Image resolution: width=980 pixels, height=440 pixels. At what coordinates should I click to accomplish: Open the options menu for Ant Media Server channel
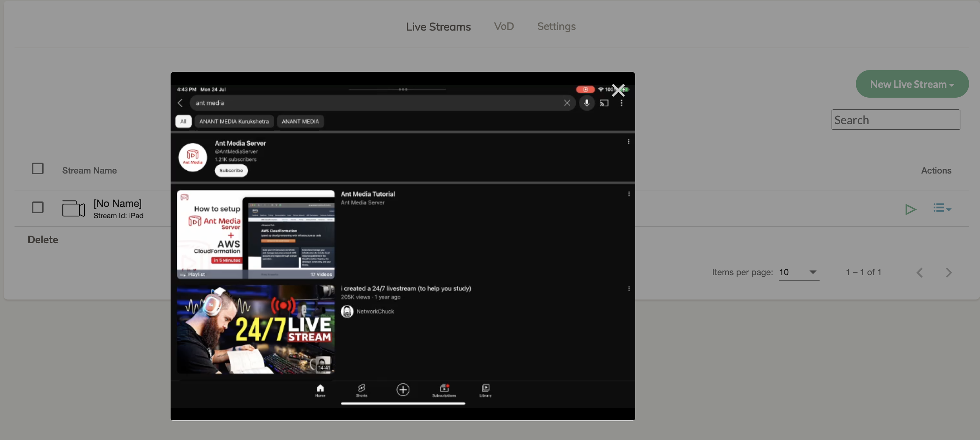(x=629, y=142)
